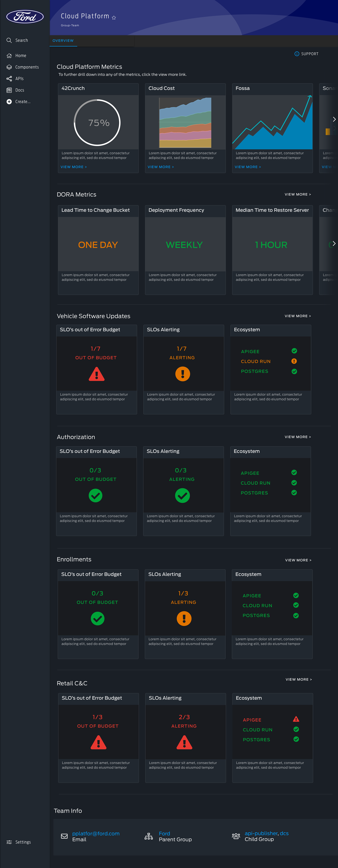Click the Settings sliders icon
The height and width of the screenshot is (868, 338).
(9, 842)
